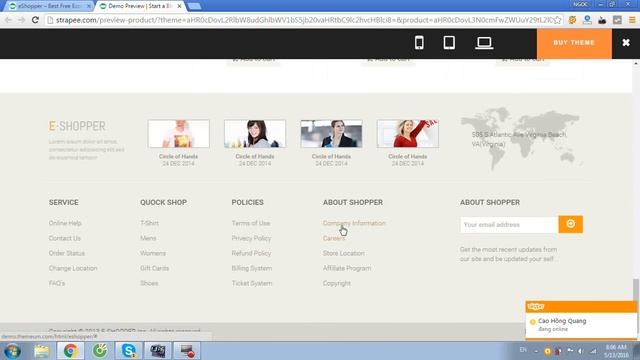
Task: Reload the page with the refresh icon
Action: tap(35, 20)
